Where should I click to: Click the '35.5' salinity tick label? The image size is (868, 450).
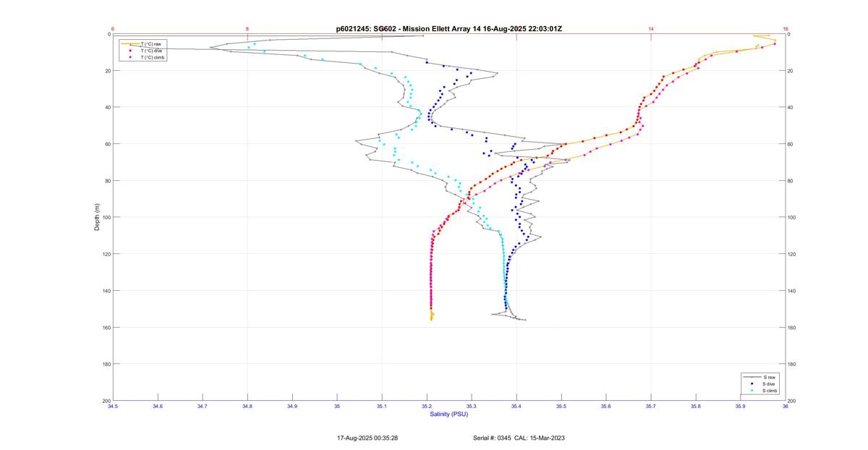561,407
